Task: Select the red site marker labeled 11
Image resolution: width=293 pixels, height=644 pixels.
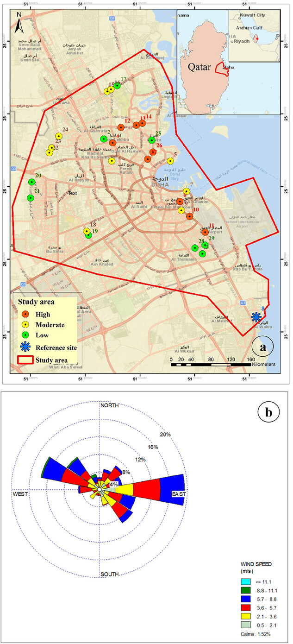Action: [205, 232]
